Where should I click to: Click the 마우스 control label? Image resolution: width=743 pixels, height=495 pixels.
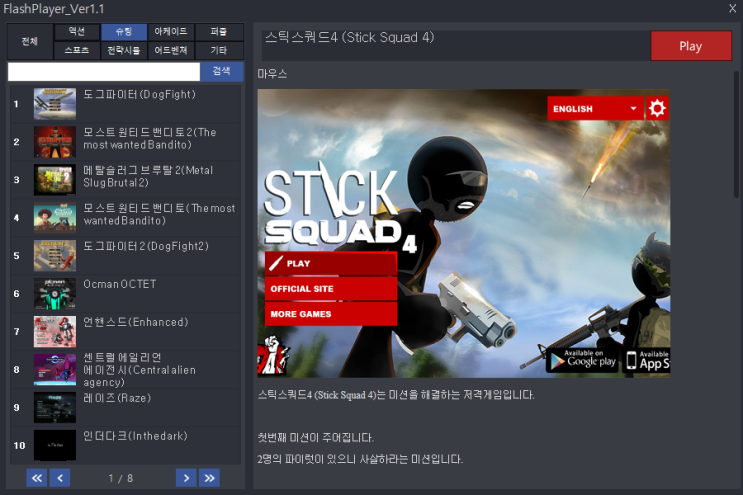click(272, 74)
